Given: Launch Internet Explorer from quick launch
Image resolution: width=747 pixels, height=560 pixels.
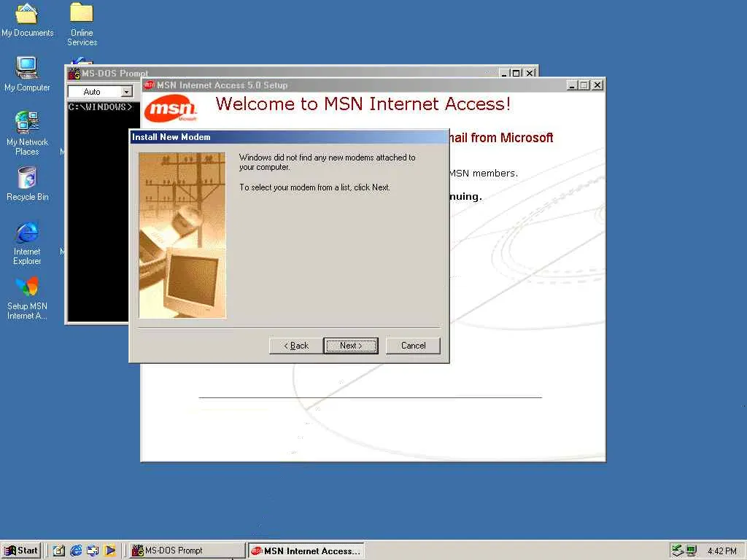Looking at the screenshot, I should (x=76, y=551).
